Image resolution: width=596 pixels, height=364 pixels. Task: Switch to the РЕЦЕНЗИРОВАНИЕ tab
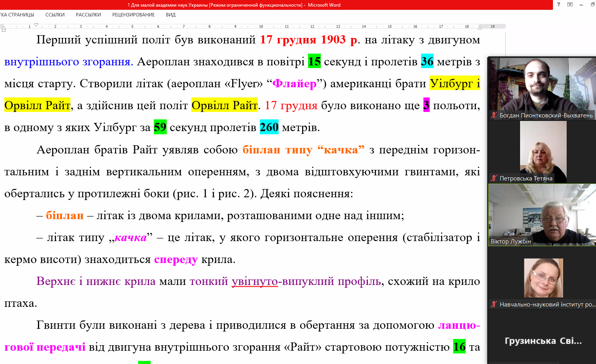(x=133, y=15)
